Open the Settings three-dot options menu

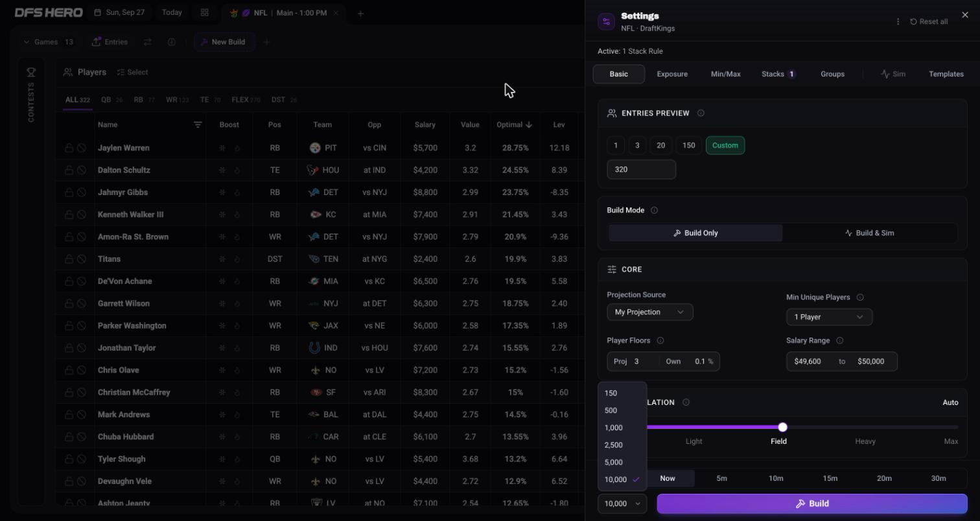tap(898, 21)
